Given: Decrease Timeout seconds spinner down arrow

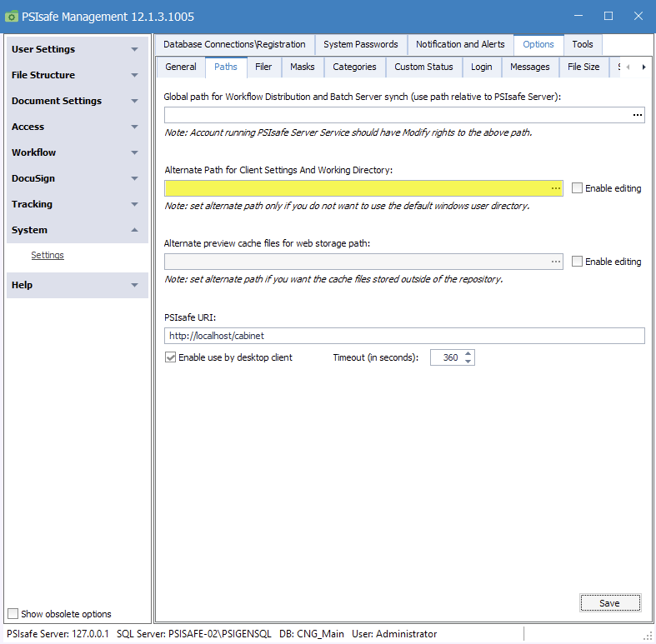Looking at the screenshot, I should (468, 362).
